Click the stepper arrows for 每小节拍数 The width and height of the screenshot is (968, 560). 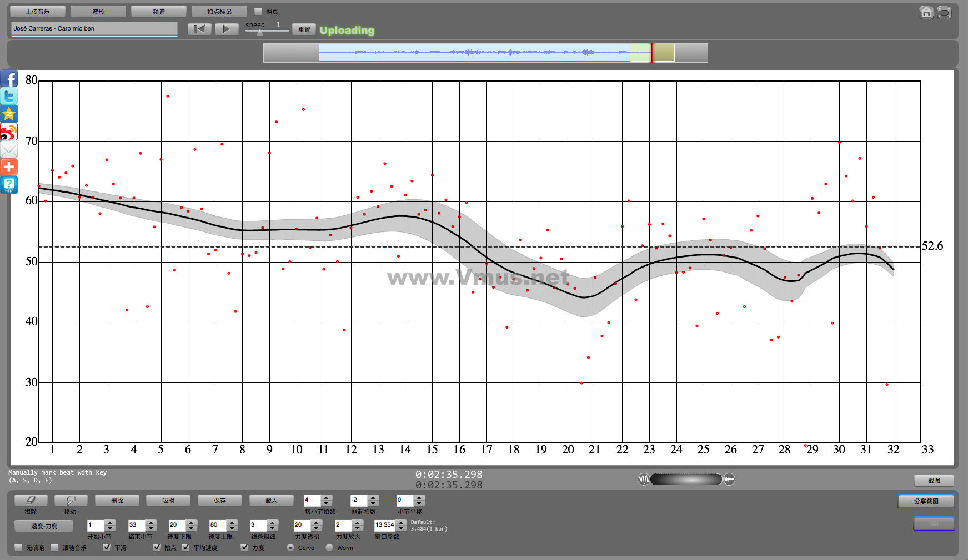pyautogui.click(x=327, y=501)
